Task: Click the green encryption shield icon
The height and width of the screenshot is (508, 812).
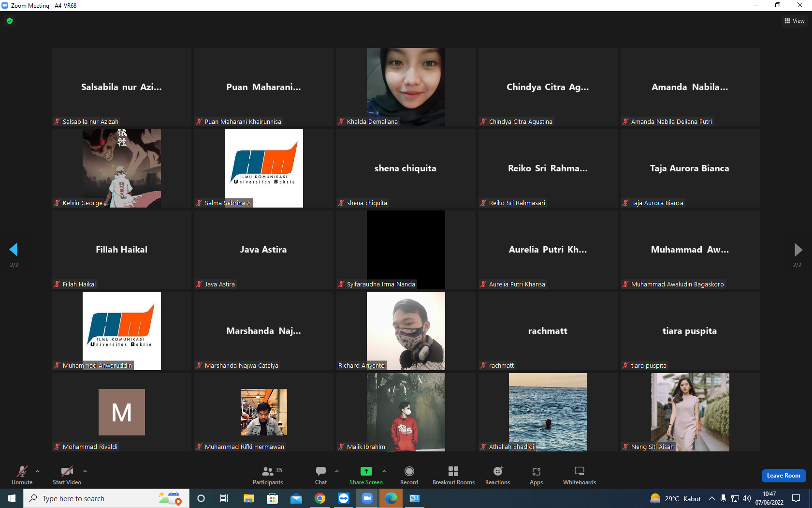Action: [10, 21]
